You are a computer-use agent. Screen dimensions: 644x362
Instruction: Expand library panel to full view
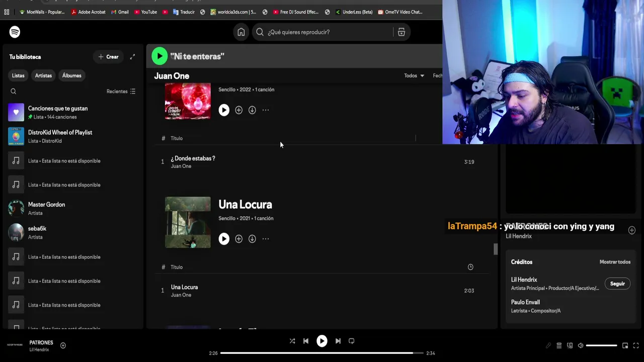[132, 57]
